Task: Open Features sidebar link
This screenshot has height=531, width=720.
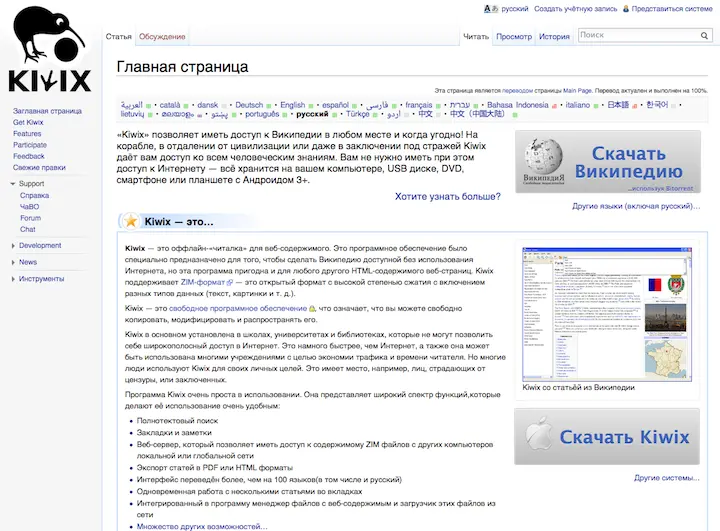Action: [x=27, y=134]
